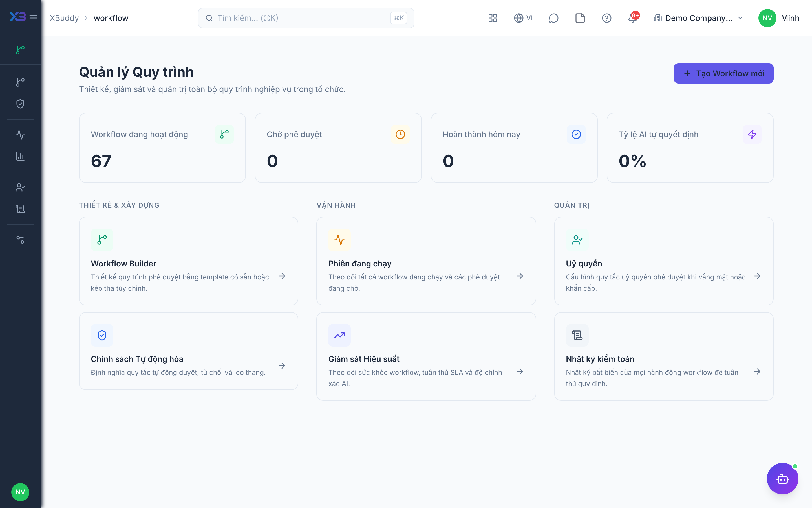Open the notes document icon in header
812x508 pixels.
pos(580,18)
